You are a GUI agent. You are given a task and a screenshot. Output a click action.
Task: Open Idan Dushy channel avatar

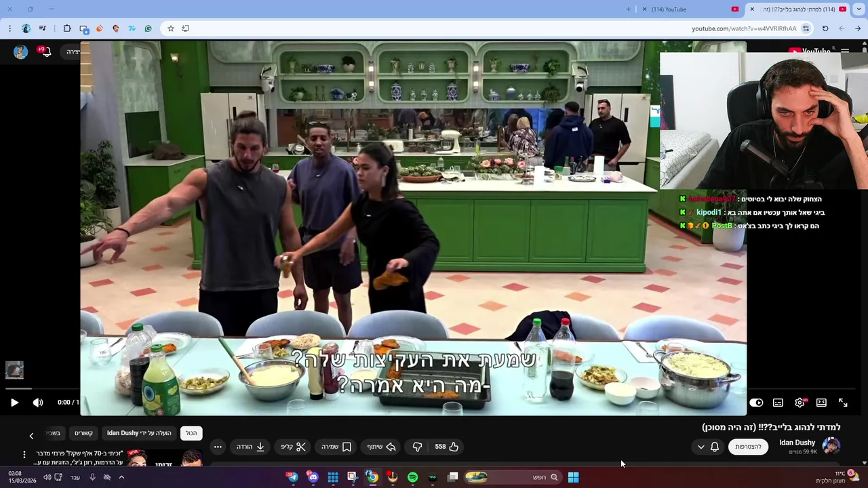pos(831,446)
